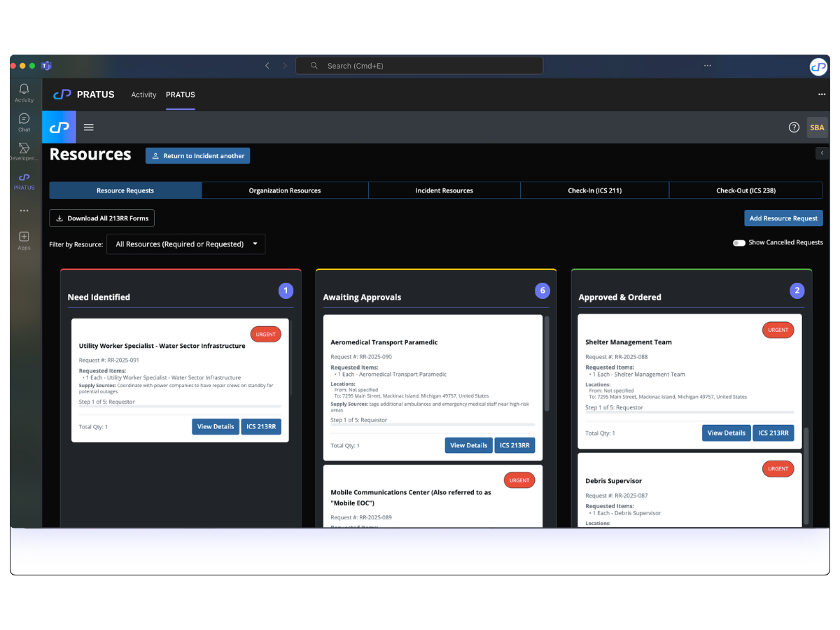Open the SBA account avatar
Image resolution: width=840 pixels, height=630 pixels.
pos(817,127)
